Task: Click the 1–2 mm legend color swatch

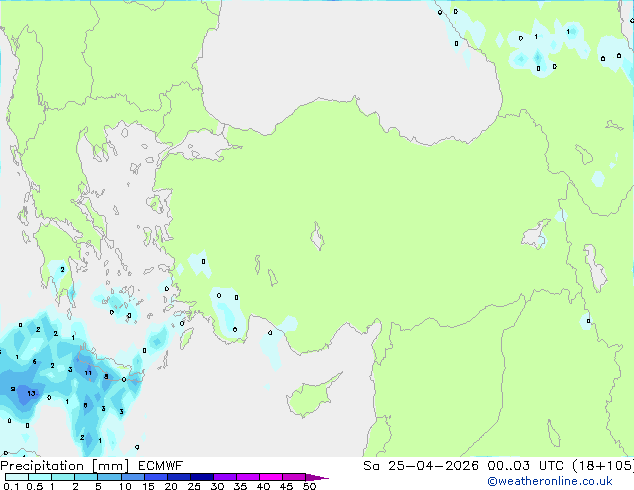Action: click(63, 477)
